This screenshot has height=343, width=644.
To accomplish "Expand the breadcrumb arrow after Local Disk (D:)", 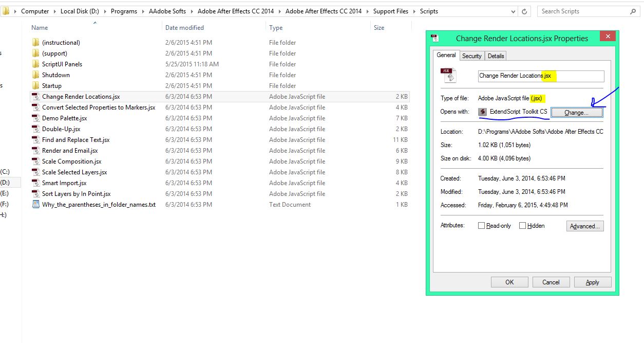I will (106, 11).
